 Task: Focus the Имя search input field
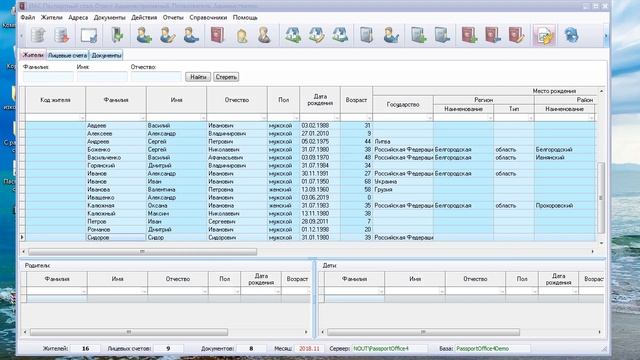(x=102, y=76)
